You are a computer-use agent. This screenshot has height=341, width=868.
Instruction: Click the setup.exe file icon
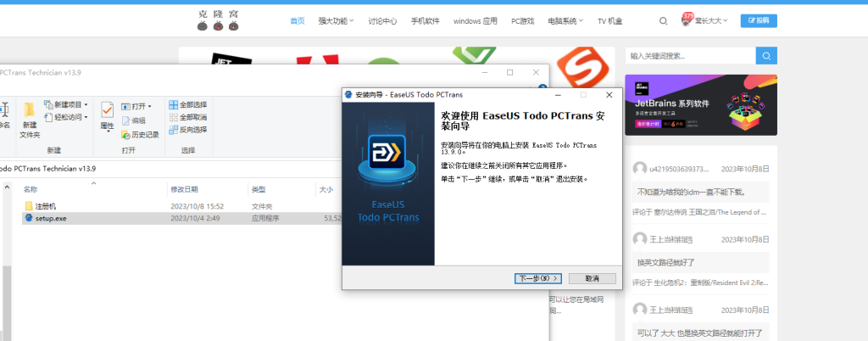coord(30,218)
